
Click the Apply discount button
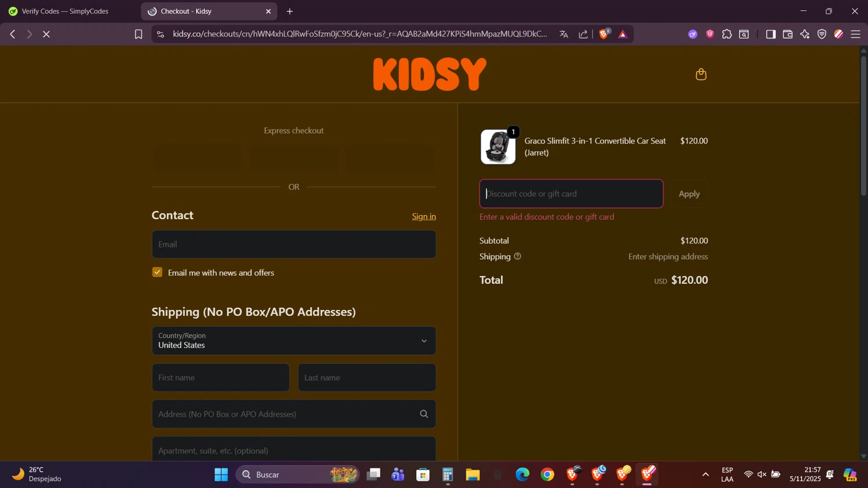(689, 194)
